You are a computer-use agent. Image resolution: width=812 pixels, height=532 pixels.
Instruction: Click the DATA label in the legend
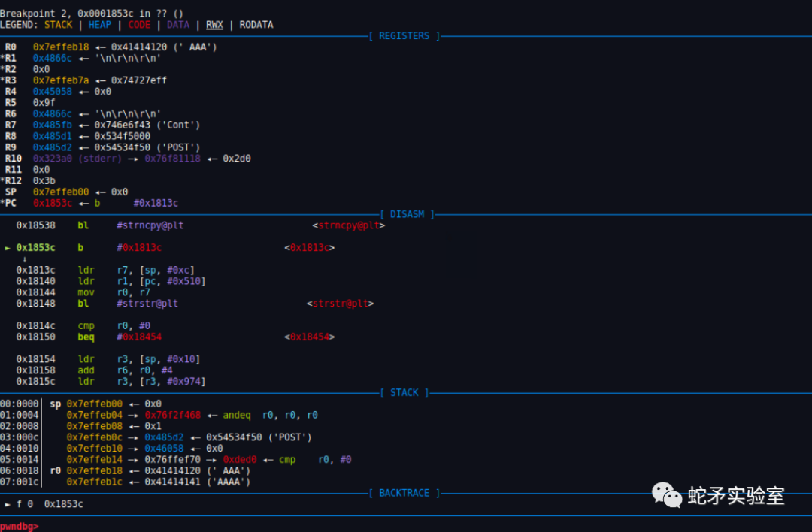tap(178, 24)
